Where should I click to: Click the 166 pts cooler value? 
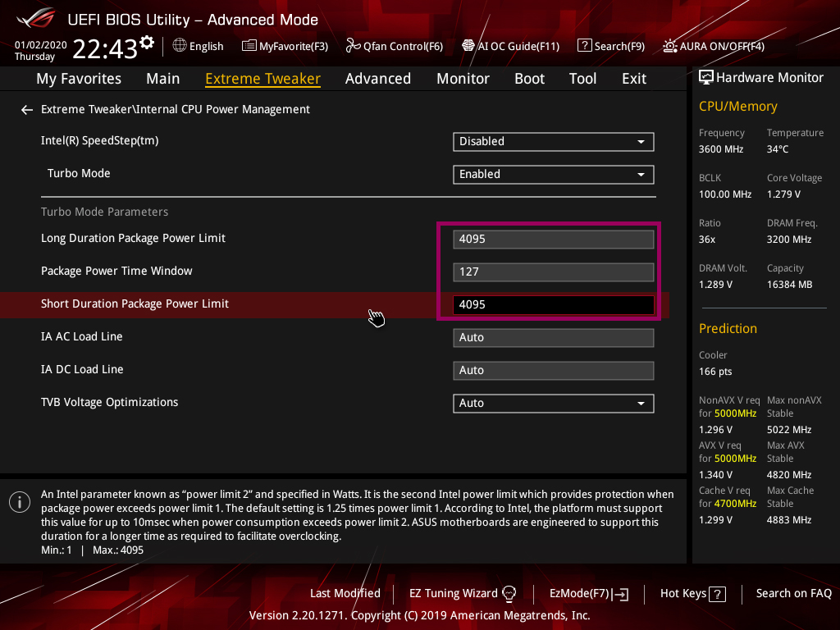point(715,372)
